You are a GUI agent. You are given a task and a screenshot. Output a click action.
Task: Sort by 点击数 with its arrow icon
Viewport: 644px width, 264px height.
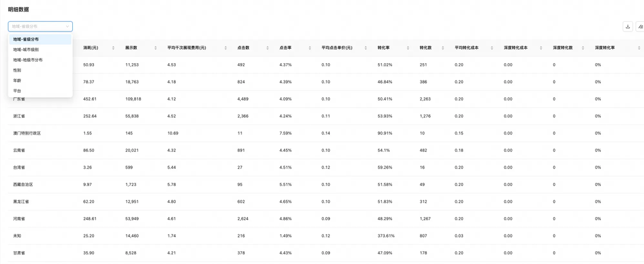pyautogui.click(x=267, y=48)
